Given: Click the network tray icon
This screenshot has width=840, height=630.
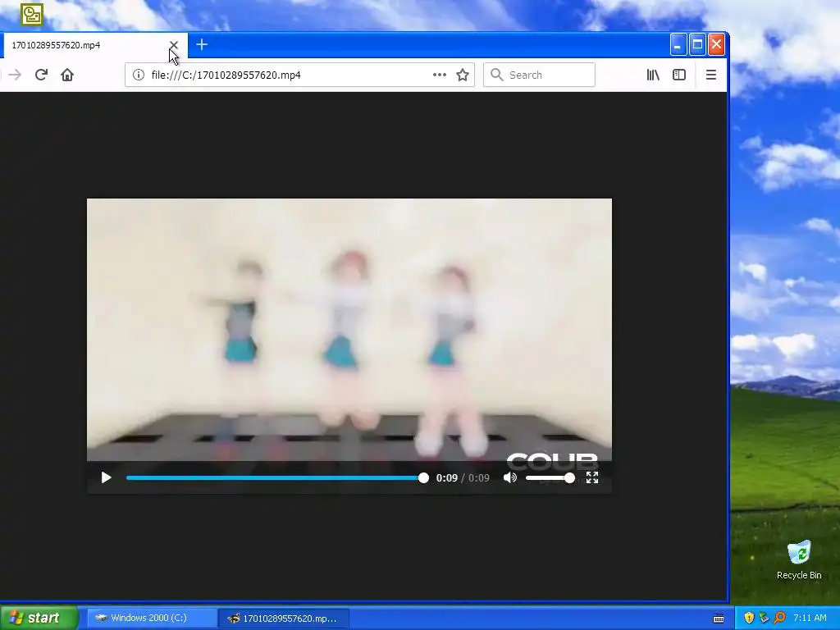Looking at the screenshot, I should pyautogui.click(x=764, y=619).
